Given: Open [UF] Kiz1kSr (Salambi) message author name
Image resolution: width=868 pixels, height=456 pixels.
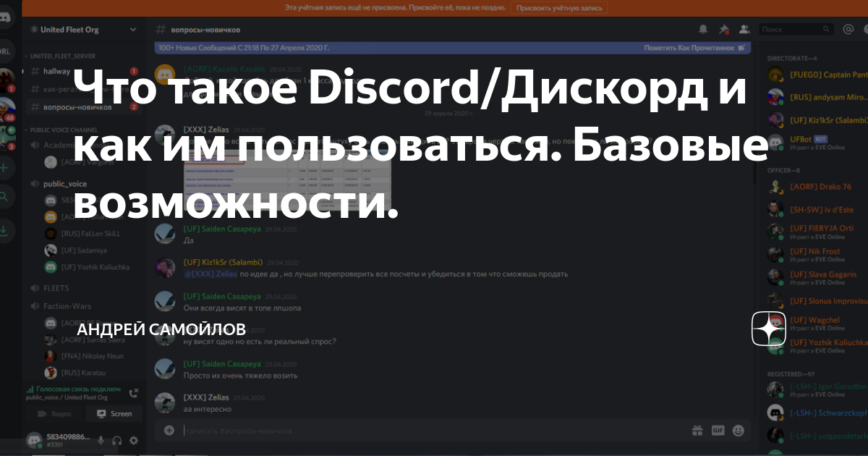Looking at the screenshot, I should click(222, 263).
